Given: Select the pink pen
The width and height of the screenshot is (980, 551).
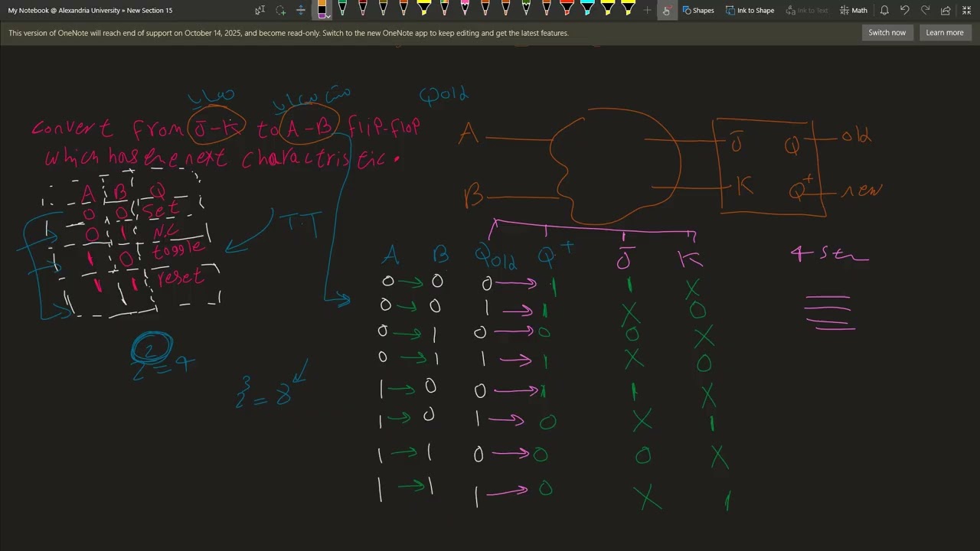Looking at the screenshot, I should [x=465, y=9].
